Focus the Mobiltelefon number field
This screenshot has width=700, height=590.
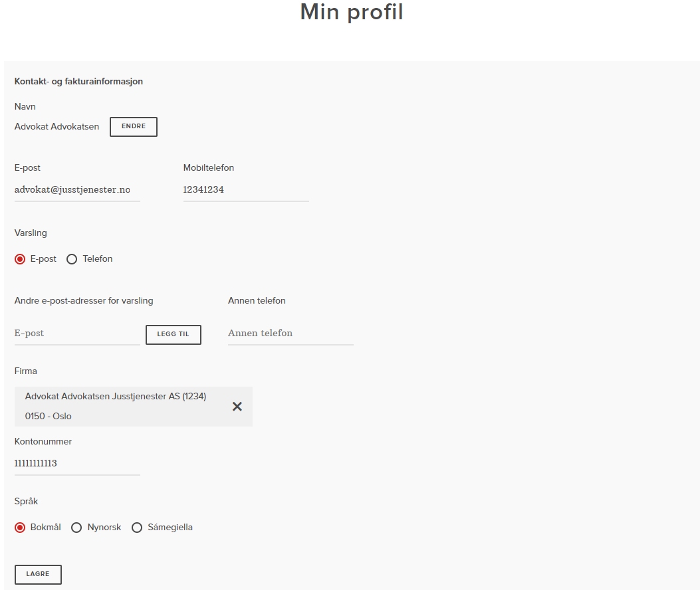pyautogui.click(x=246, y=190)
